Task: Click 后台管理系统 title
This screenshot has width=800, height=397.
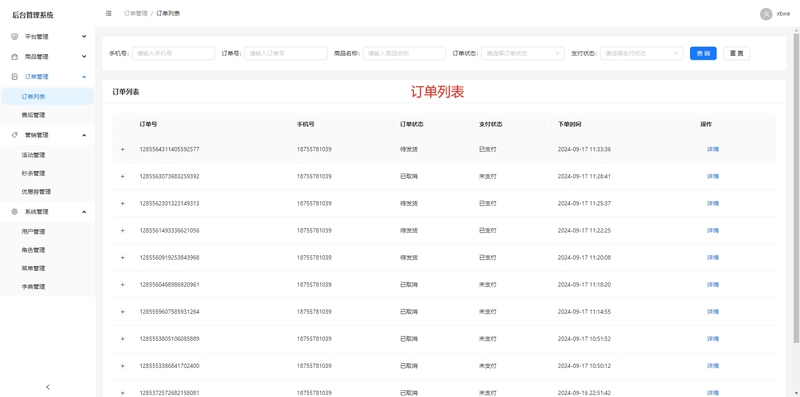Action: 33,15
